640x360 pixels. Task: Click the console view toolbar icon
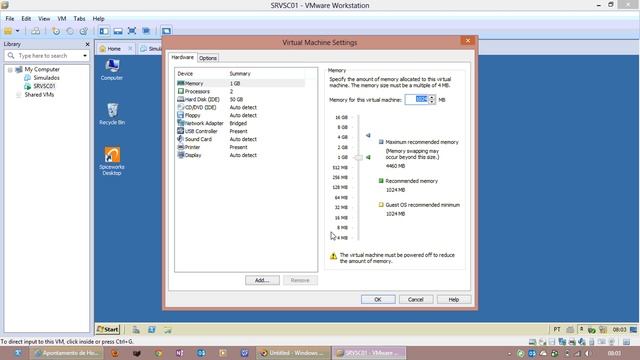click(166, 31)
